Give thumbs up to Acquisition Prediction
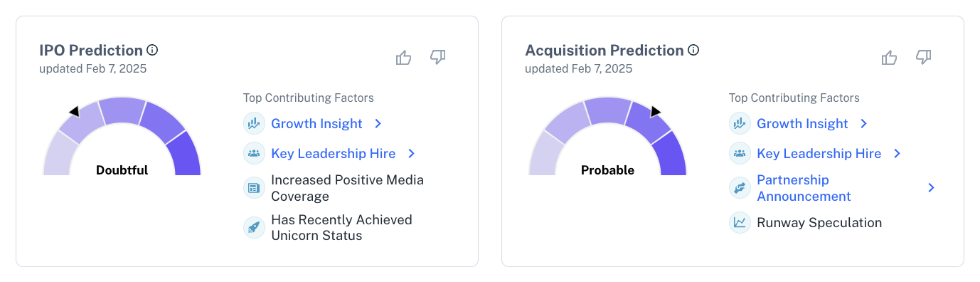The image size is (980, 282). pos(890,58)
